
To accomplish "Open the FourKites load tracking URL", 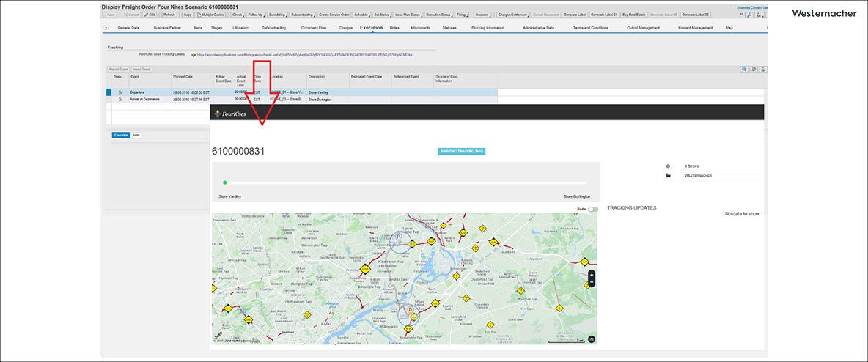I will pyautogui.click(x=304, y=56).
